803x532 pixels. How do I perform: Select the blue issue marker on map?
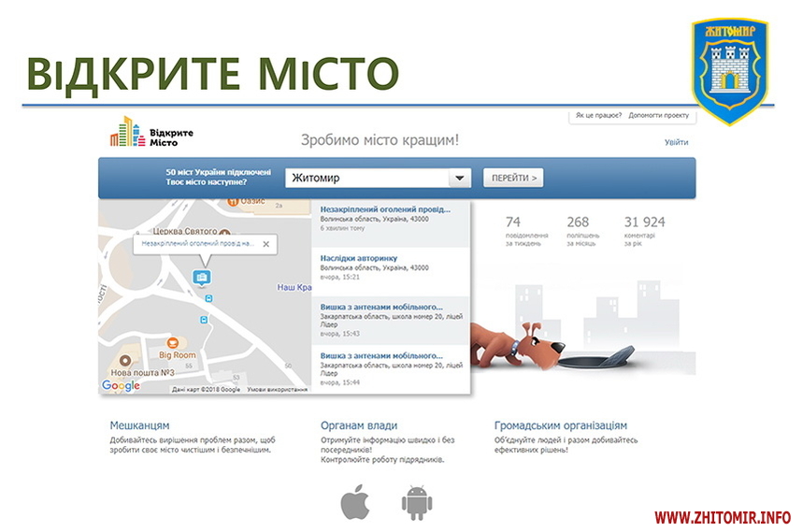click(200, 277)
